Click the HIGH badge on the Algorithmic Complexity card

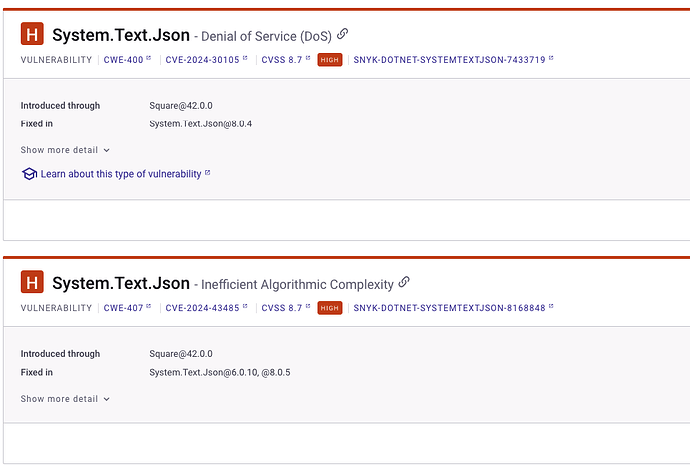pyautogui.click(x=329, y=308)
